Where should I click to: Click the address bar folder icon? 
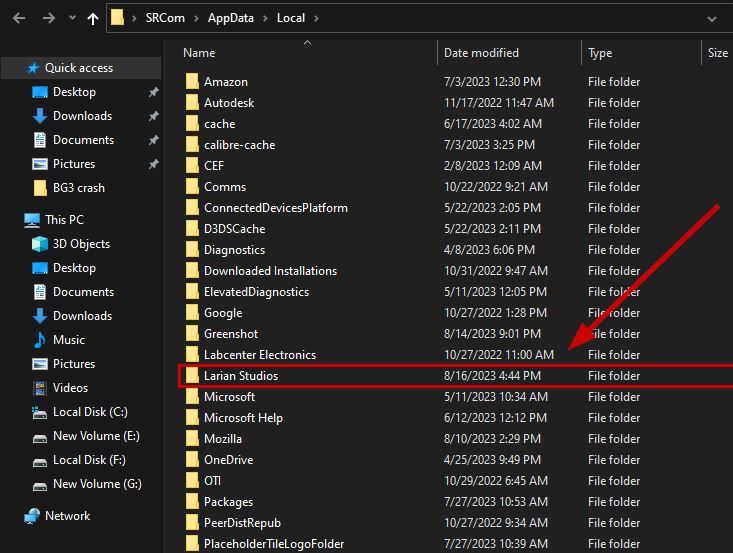click(117, 18)
